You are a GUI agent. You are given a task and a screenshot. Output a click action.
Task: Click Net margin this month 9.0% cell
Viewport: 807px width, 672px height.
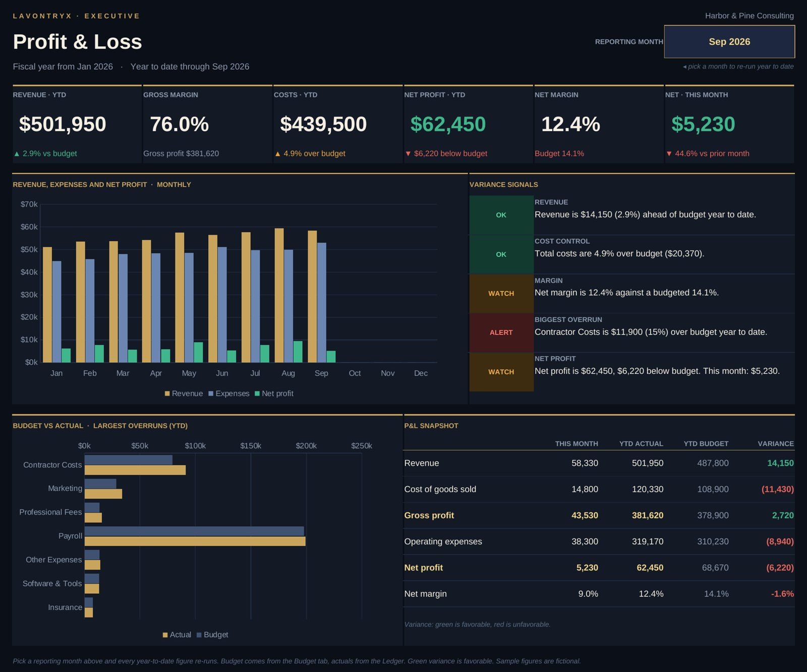click(588, 594)
